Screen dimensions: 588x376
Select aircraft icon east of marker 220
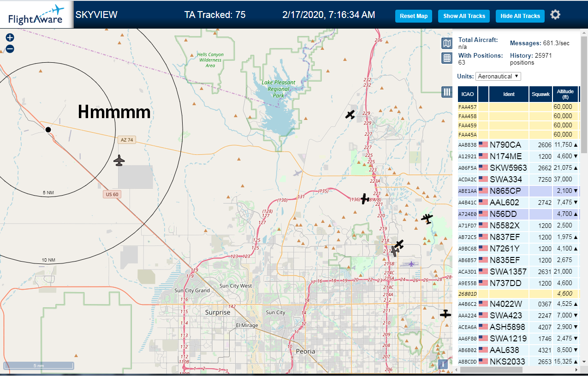point(427,218)
